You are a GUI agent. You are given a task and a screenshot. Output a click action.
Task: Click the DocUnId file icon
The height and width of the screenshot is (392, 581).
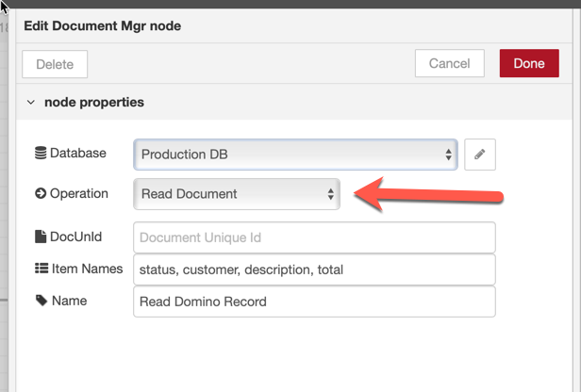pos(41,237)
